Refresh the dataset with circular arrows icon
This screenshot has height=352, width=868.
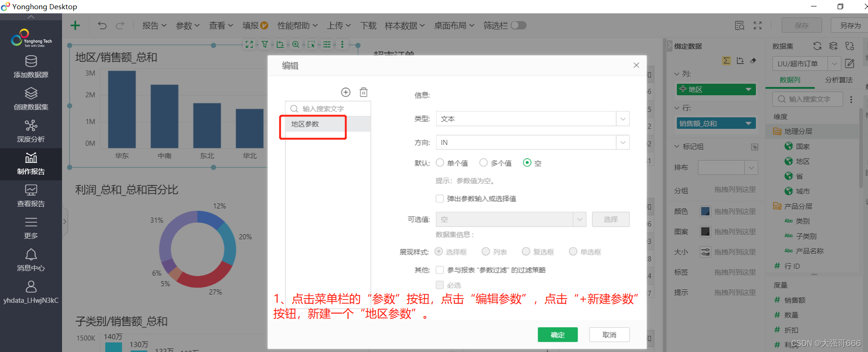pyautogui.click(x=817, y=46)
